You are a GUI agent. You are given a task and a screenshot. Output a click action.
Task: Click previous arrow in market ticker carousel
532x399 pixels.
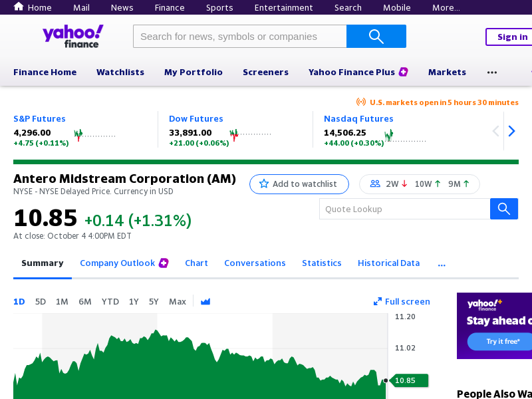495,131
